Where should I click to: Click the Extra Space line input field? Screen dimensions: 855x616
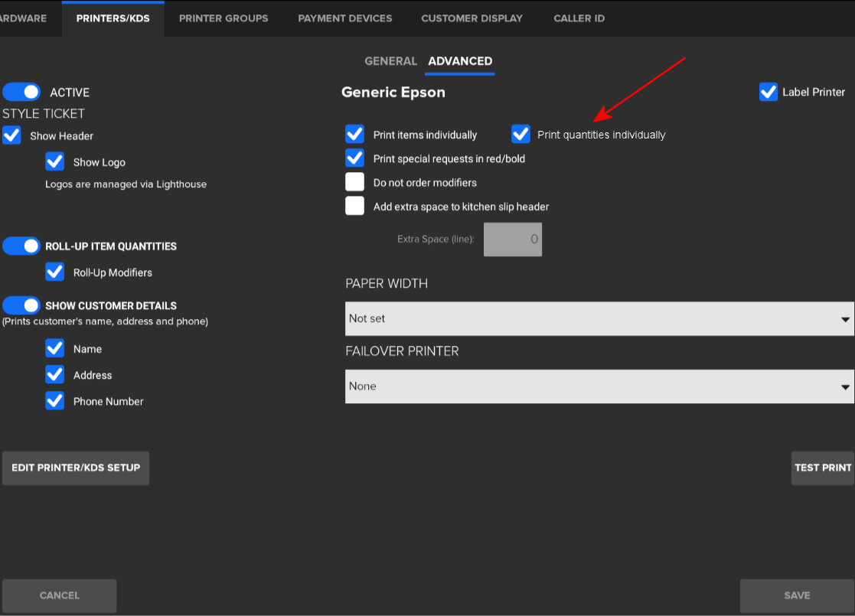pos(513,239)
